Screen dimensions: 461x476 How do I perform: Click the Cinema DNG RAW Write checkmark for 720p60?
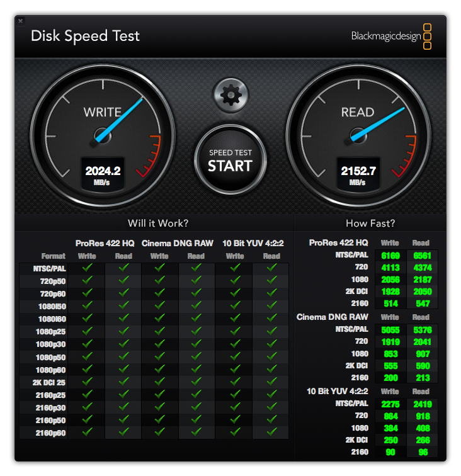(x=160, y=293)
